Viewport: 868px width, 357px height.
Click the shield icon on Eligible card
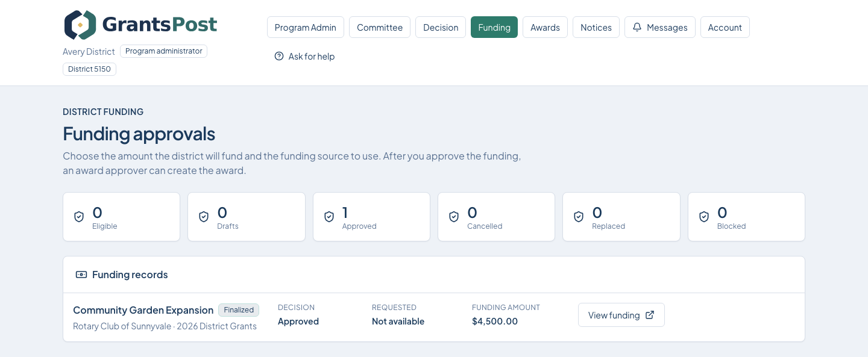point(79,217)
